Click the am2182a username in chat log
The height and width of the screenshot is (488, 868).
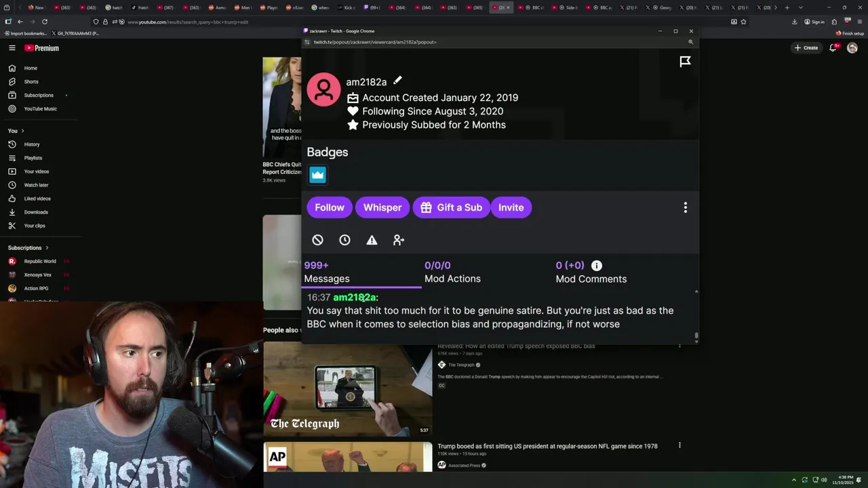(355, 298)
